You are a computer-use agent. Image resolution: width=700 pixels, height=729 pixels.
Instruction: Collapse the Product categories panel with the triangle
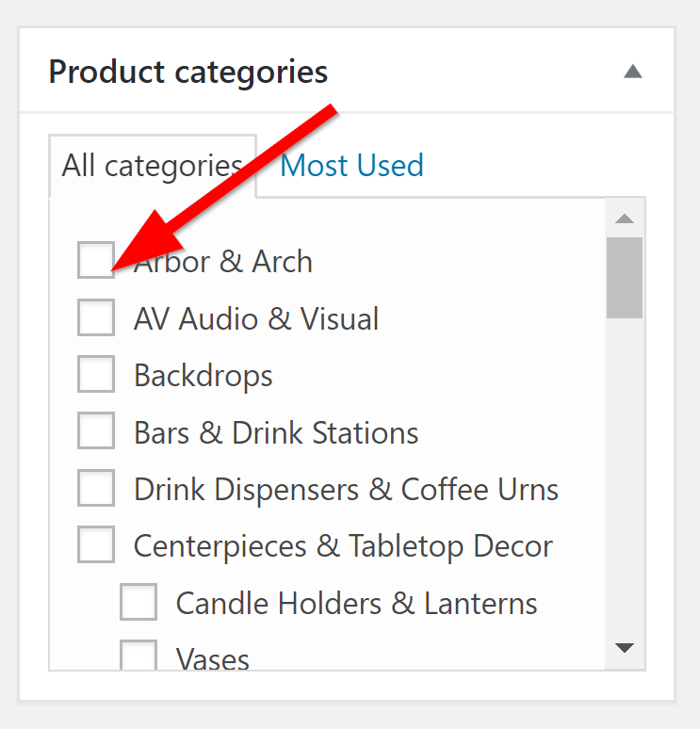[632, 72]
